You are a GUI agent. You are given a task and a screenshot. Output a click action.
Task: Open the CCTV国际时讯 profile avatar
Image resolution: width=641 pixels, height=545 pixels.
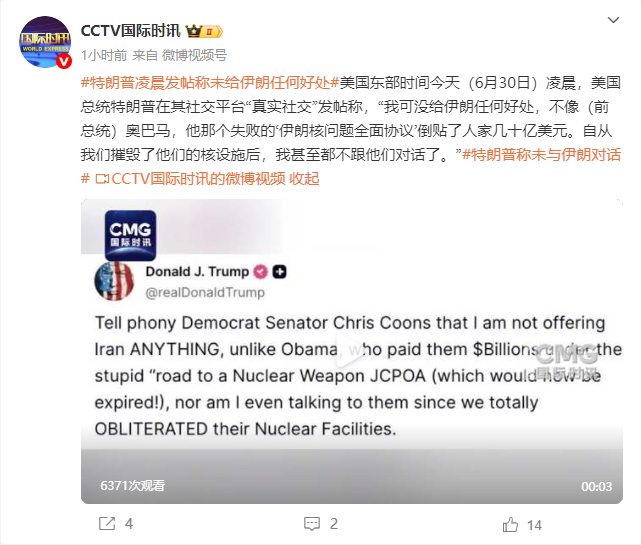coord(45,42)
